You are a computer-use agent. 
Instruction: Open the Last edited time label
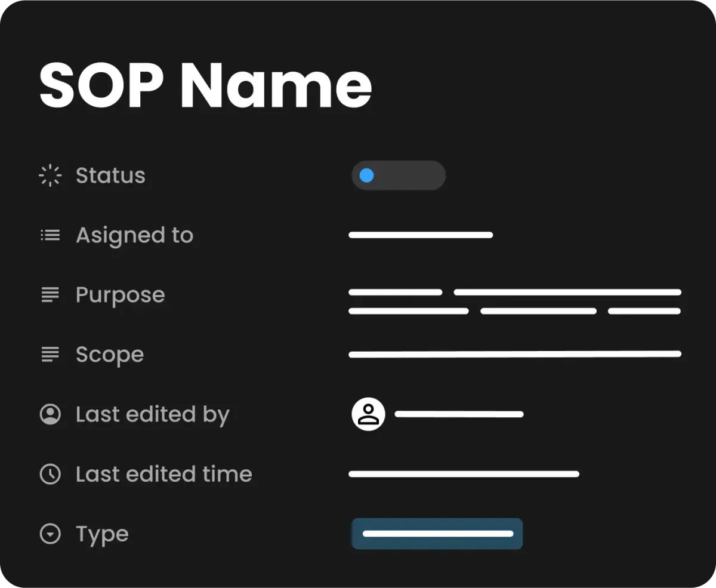tap(164, 474)
